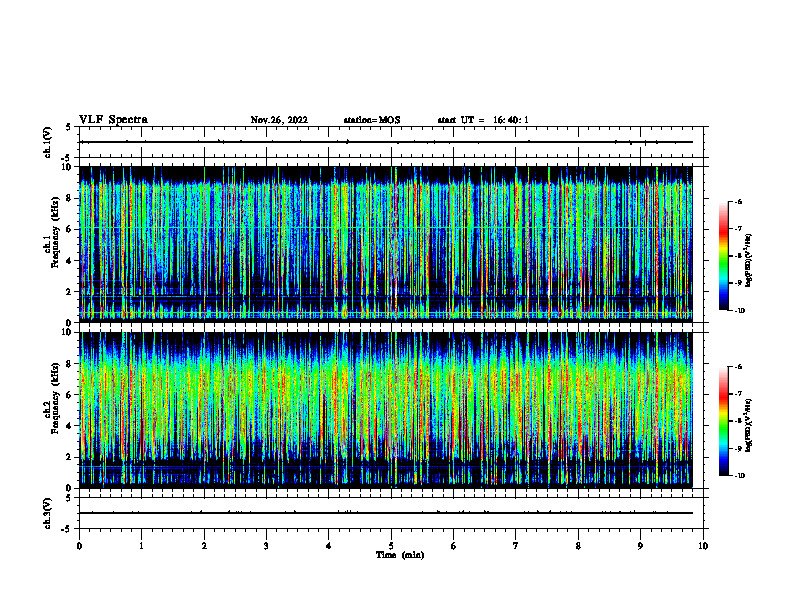Click the time axis tick label "10"
This screenshot has height=612, width=792.
coord(703,546)
